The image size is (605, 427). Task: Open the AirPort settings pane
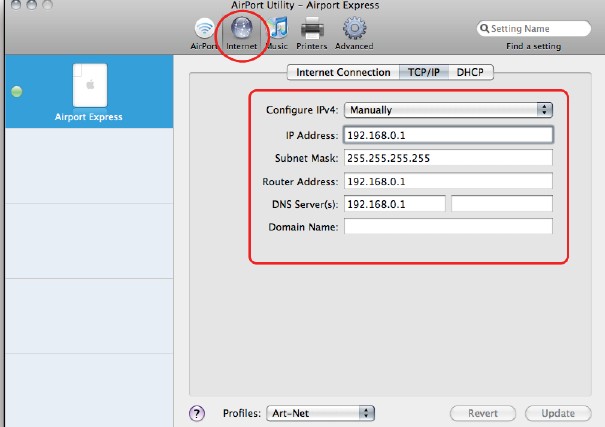tap(204, 34)
